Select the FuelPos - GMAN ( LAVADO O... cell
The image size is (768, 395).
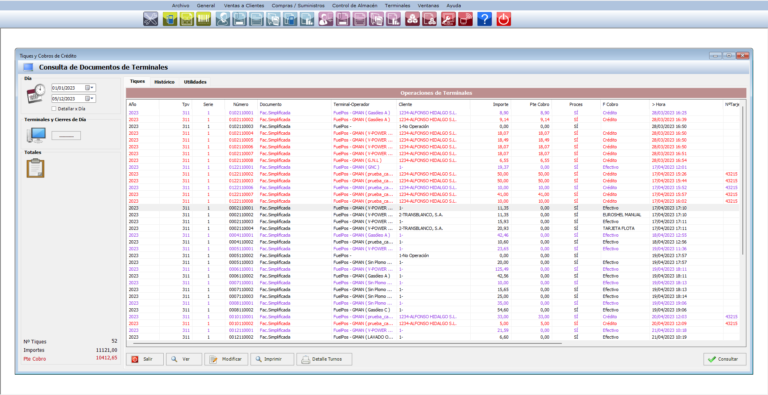[x=362, y=337]
